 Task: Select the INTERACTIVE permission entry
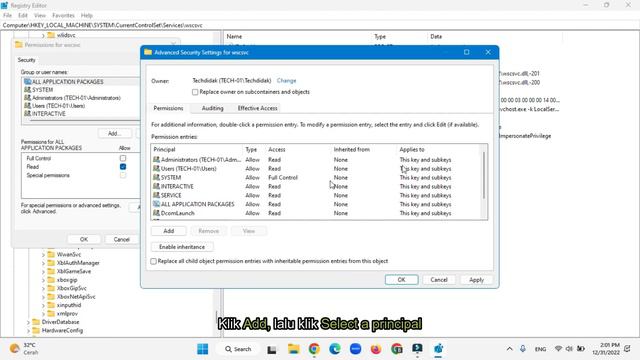pos(315,187)
